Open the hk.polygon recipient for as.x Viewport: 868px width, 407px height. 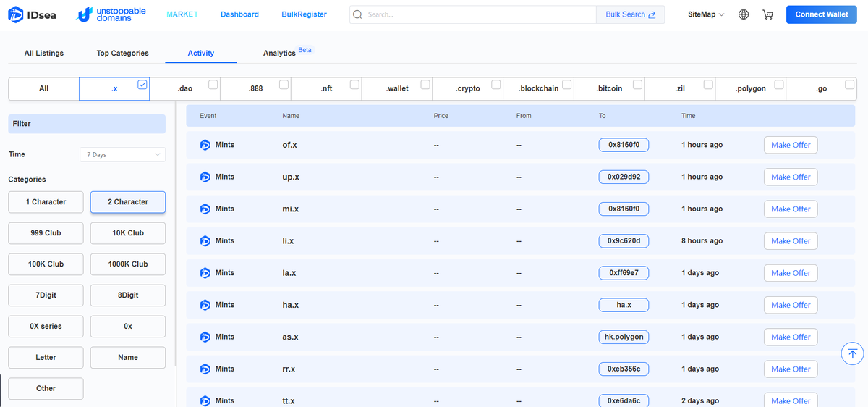pyautogui.click(x=624, y=337)
